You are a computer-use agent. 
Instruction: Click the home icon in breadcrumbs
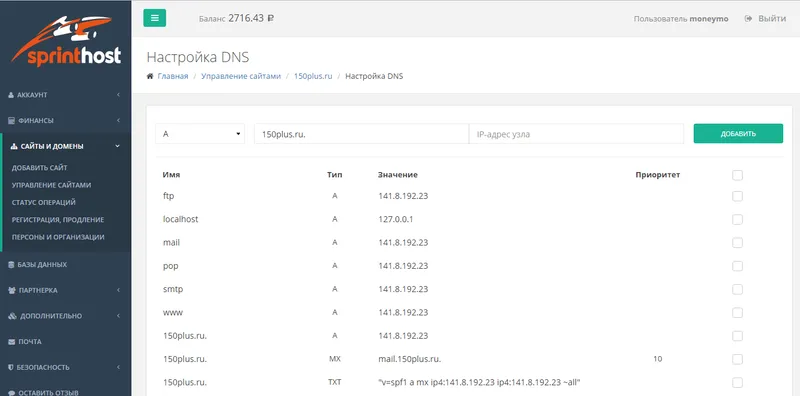point(150,76)
